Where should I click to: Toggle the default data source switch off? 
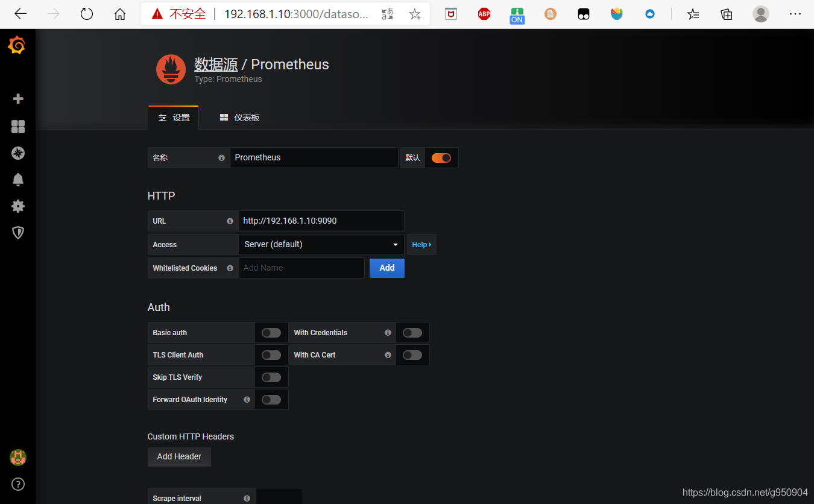[x=441, y=158]
